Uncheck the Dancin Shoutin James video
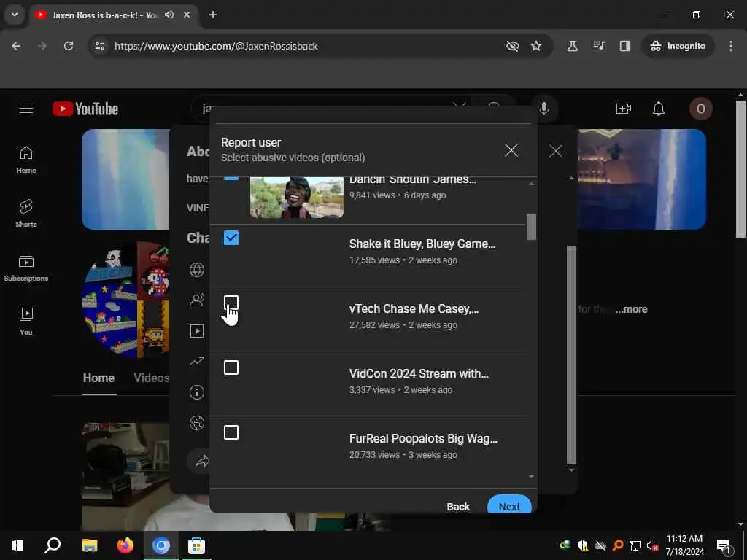This screenshot has height=560, width=747. [231, 178]
